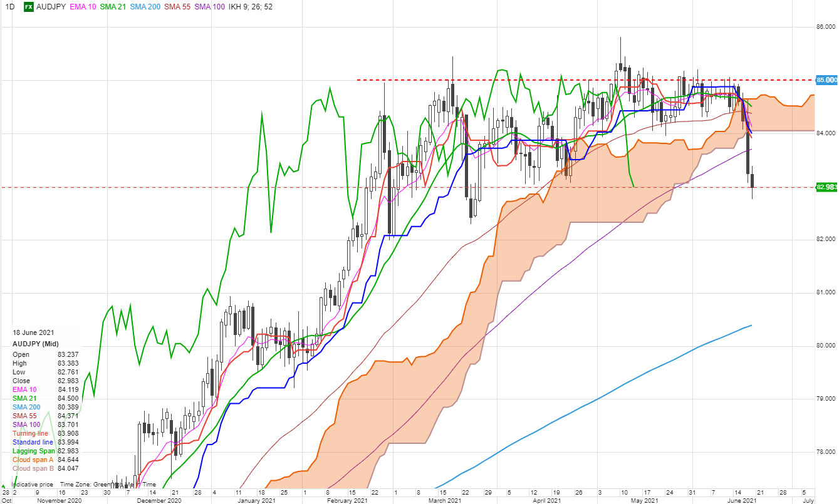Click June 2021 on the time axis

pos(741,500)
